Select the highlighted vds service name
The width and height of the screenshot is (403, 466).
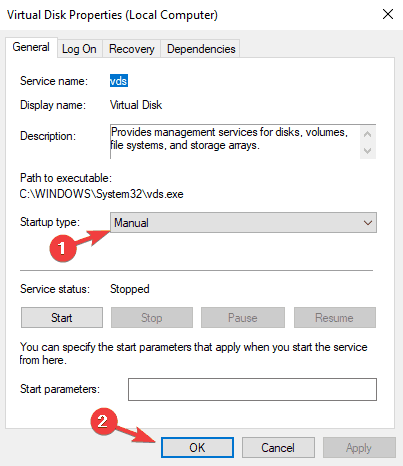click(119, 81)
